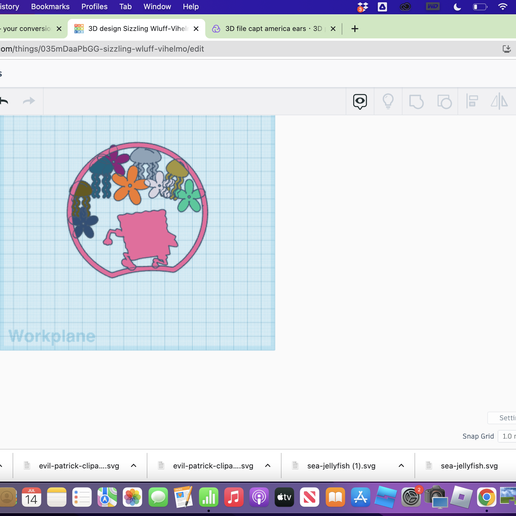Open the Profiles menu

tap(94, 7)
